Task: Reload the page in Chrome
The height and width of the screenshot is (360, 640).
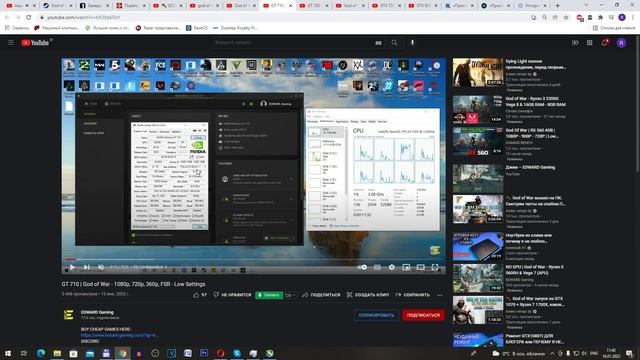Action: pyautogui.click(x=29, y=18)
